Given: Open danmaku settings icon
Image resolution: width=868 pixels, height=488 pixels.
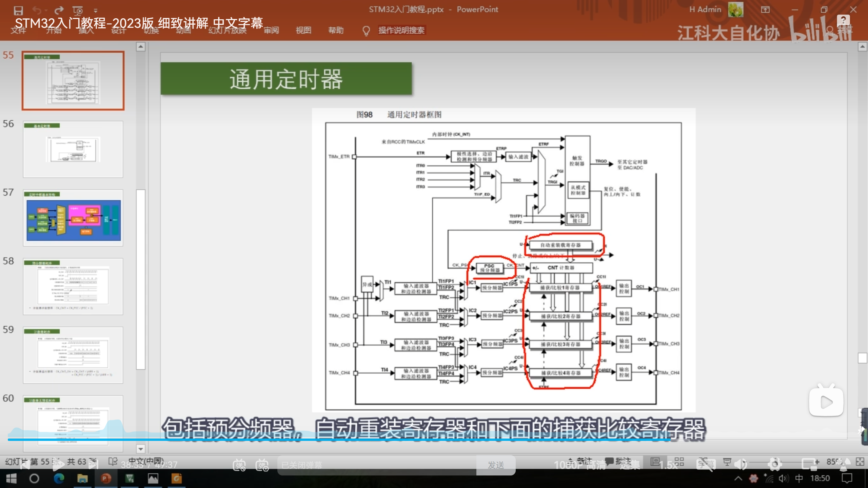Looking at the screenshot, I should tap(262, 465).
